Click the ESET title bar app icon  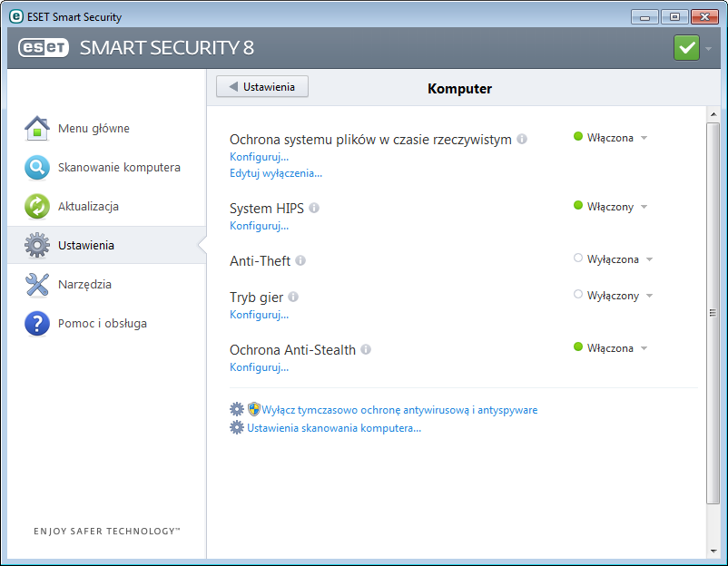click(15, 16)
